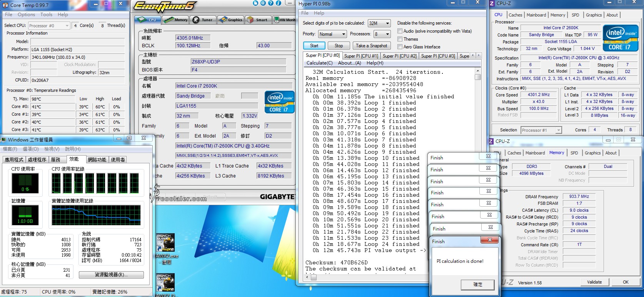Image resolution: width=644 pixels, height=297 pixels.
Task: Open EasyTune6 help question-mark icon
Action: 270,3
